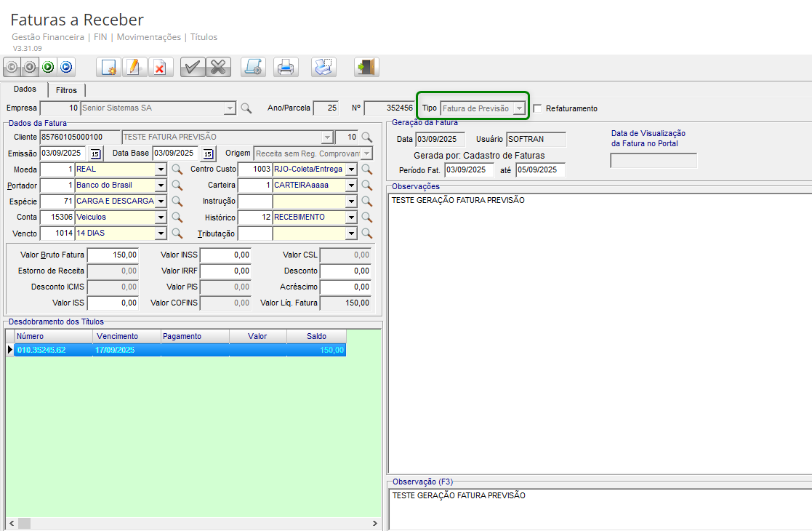812x531 pixels.
Task: Click the Saldo column header
Action: pyautogui.click(x=316, y=337)
